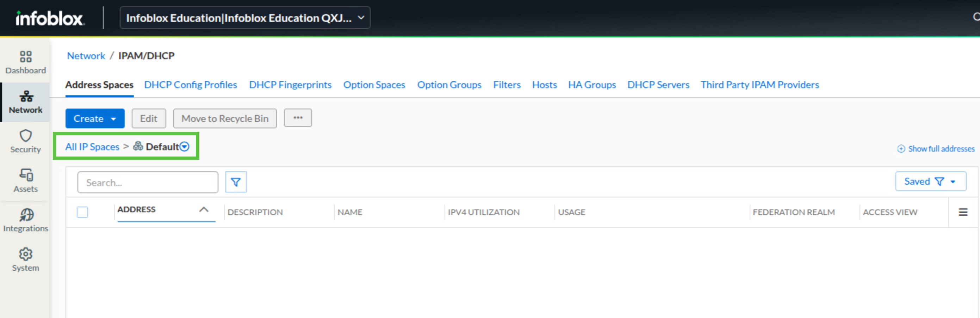The height and width of the screenshot is (318, 980).
Task: Open the DHCP Config Profiles tab
Action: (x=191, y=85)
